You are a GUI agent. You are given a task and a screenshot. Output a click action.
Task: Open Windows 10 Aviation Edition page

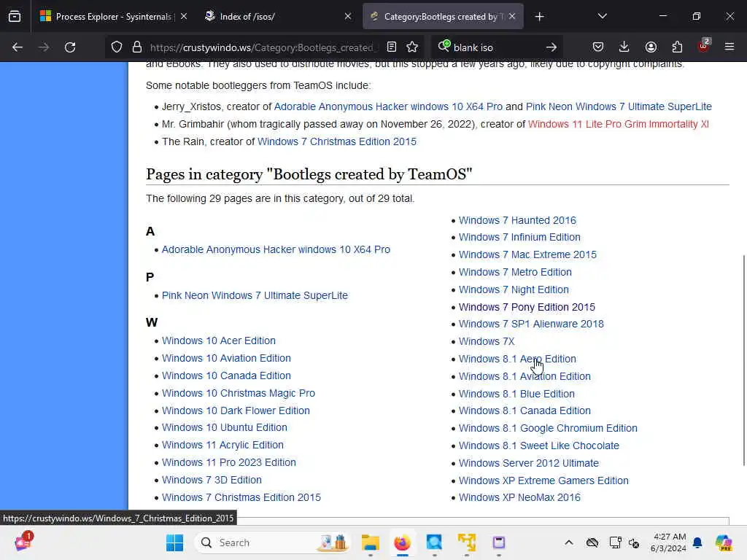226,358
